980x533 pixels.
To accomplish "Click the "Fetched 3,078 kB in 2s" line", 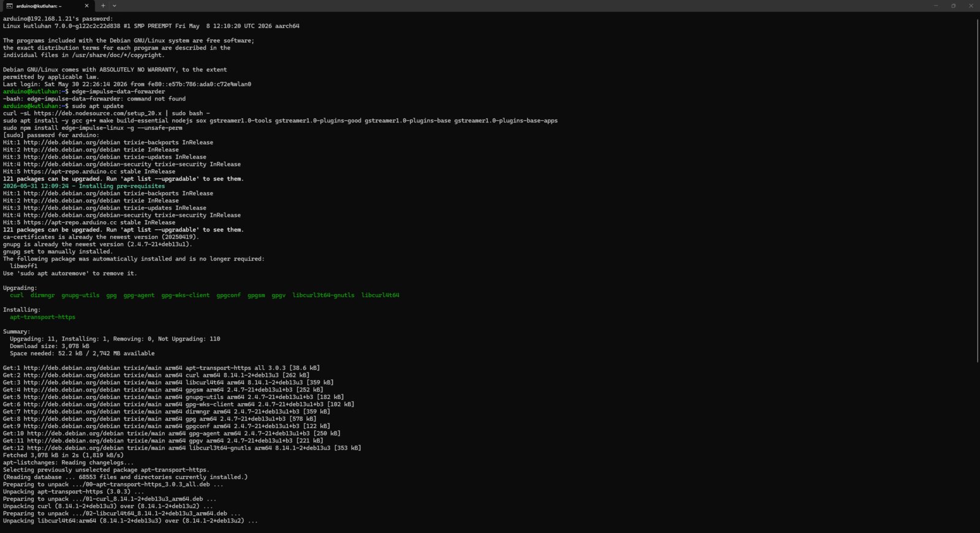I will point(63,455).
